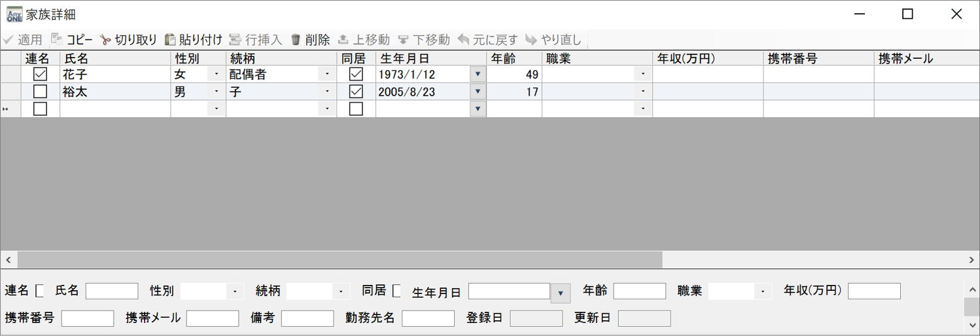The height and width of the screenshot is (336, 980).
Task: Click the コピー copy icon
Action: pos(56,39)
